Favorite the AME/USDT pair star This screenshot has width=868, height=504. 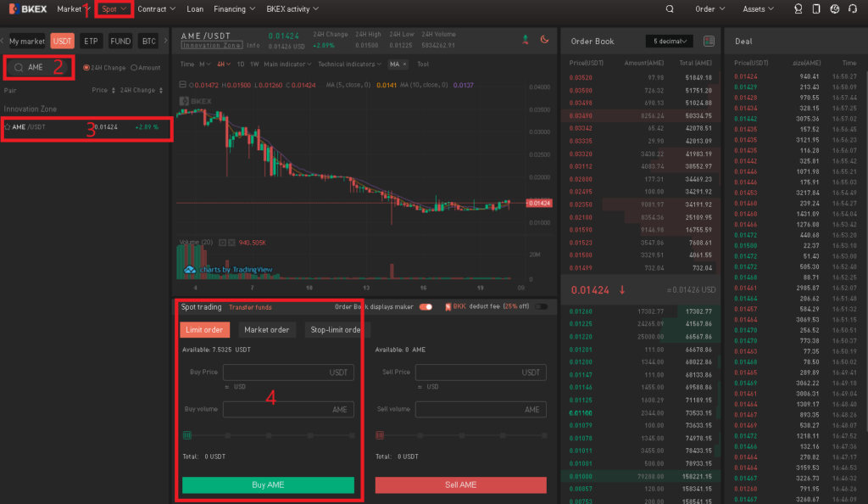[x=7, y=126]
